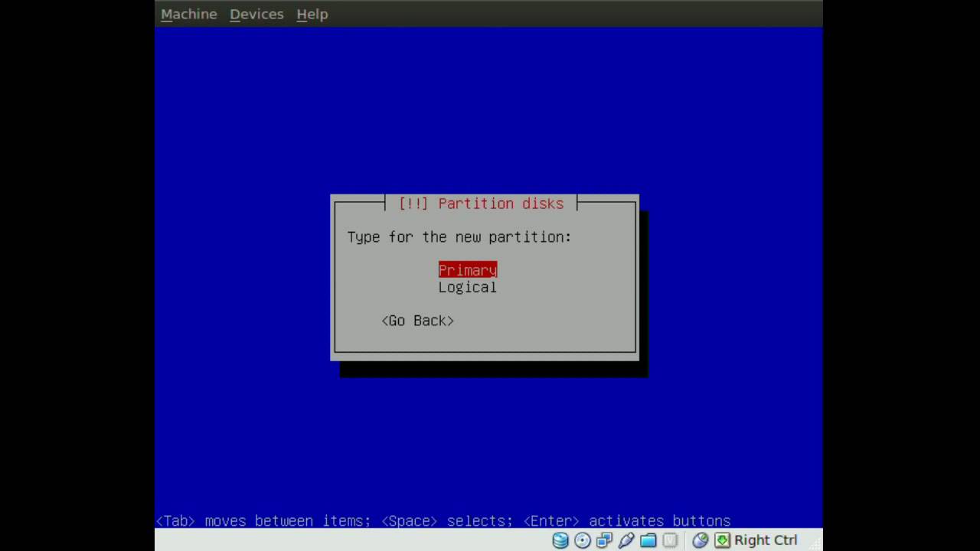980x551 pixels.
Task: Click the hard disk activity icon
Action: click(560, 540)
